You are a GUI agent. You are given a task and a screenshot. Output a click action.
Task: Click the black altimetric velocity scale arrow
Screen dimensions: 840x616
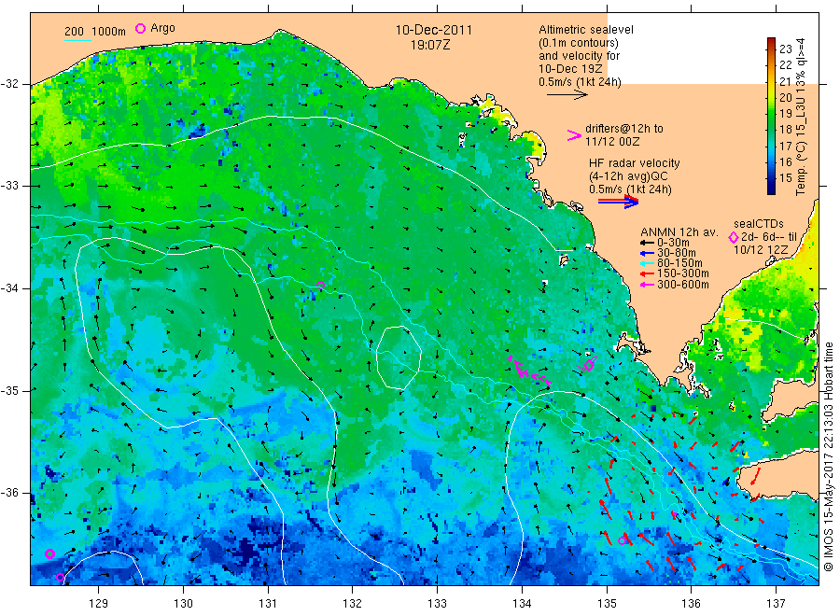click(567, 95)
